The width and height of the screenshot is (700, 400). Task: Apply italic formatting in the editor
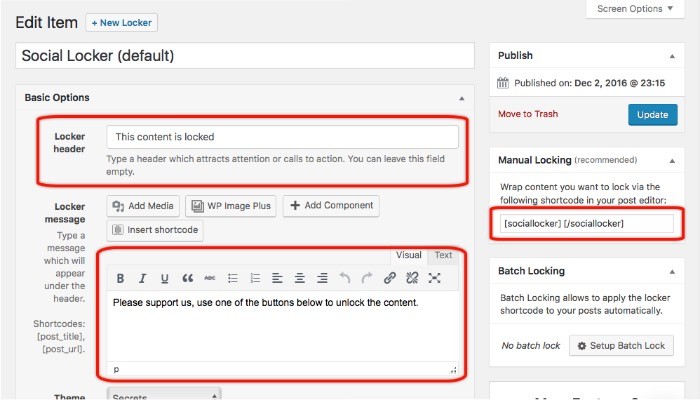coord(142,278)
